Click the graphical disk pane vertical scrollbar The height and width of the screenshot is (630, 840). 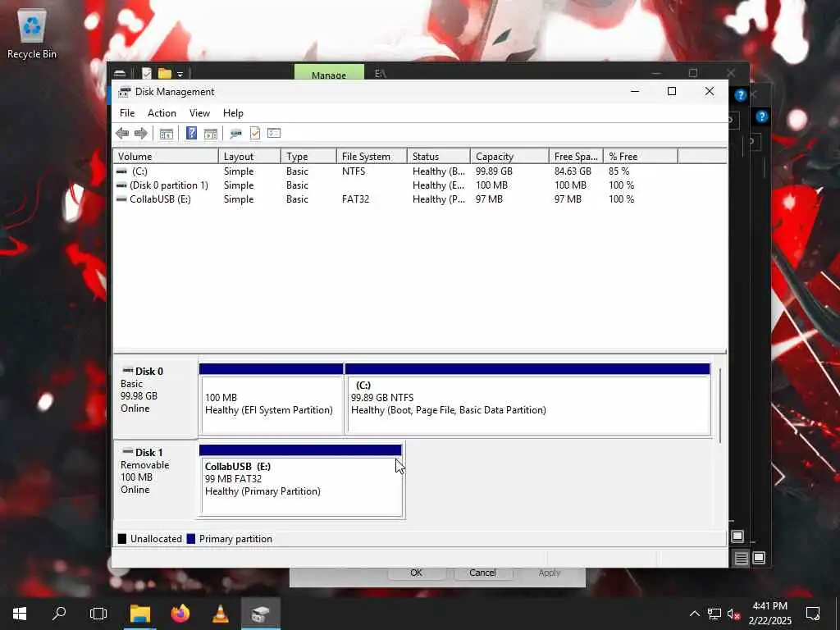pos(720,405)
